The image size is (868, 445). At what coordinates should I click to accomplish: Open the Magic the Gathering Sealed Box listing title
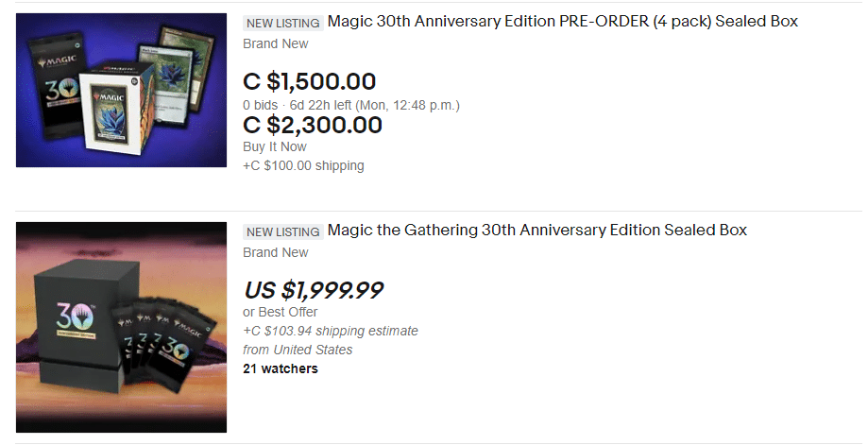[536, 230]
